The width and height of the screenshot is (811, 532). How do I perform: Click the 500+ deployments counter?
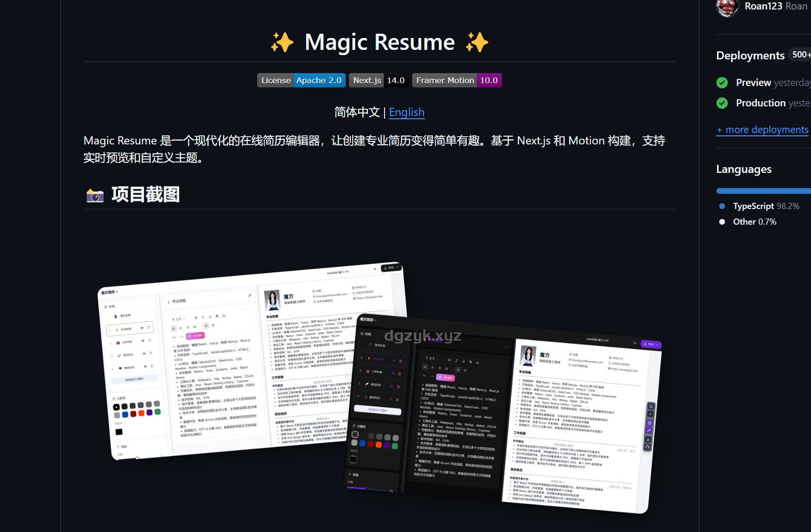click(801, 55)
